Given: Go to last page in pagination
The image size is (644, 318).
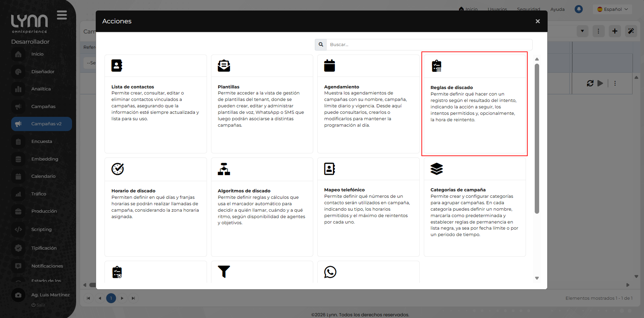Looking at the screenshot, I should point(133,298).
